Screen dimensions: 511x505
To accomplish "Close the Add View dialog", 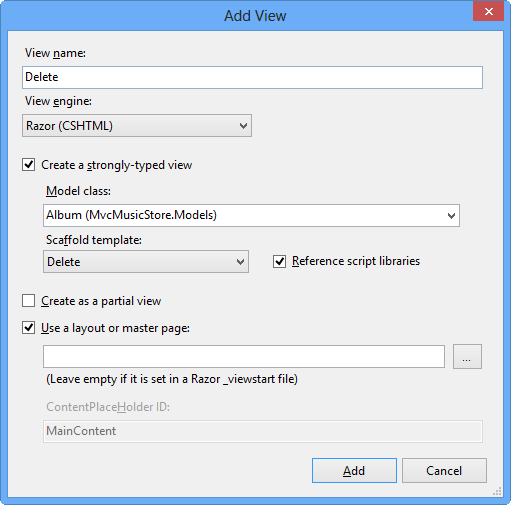I will coord(488,12).
